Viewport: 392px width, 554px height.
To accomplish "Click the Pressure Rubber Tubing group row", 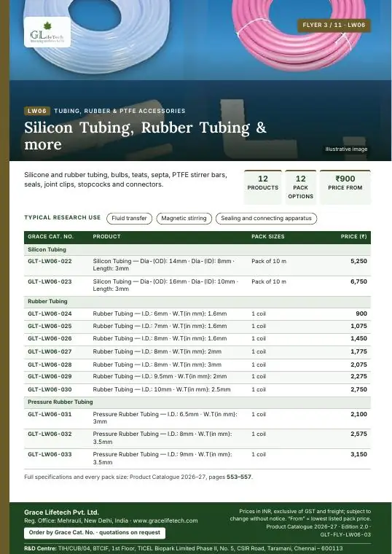I will (x=197, y=402).
